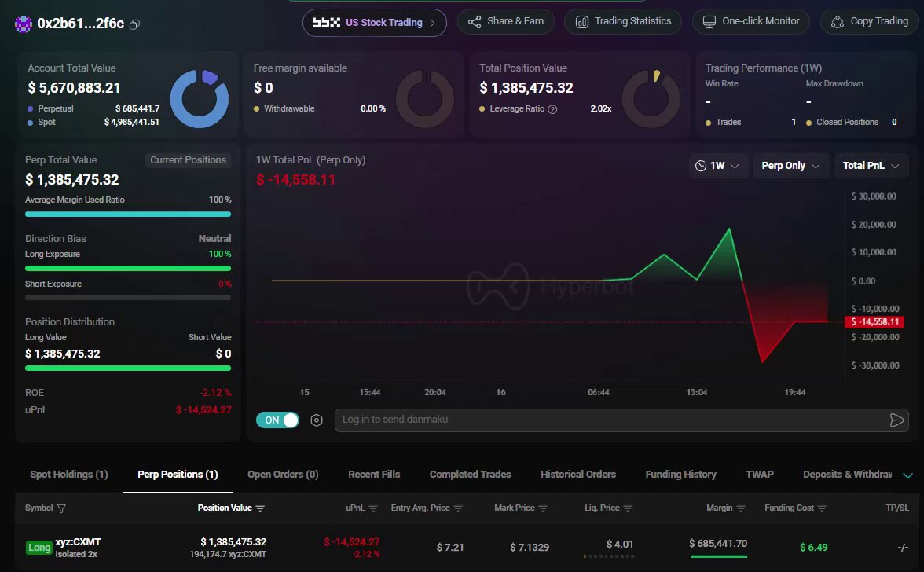This screenshot has width=924, height=572.
Task: Sort by Margin column icon
Action: 742,508
